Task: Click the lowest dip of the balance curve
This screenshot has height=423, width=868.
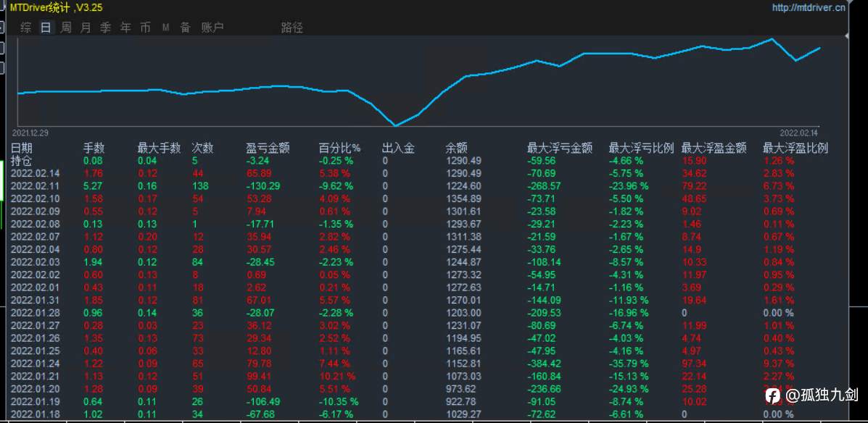Action: [x=395, y=125]
